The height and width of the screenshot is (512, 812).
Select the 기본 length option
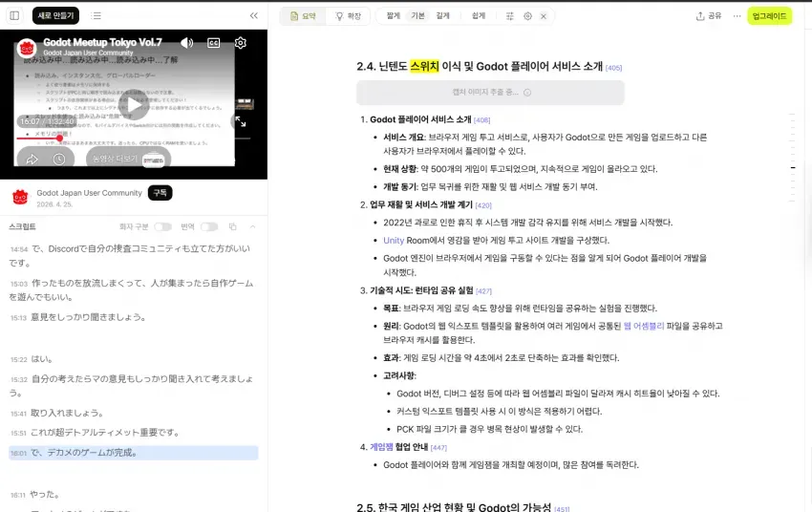click(x=417, y=16)
